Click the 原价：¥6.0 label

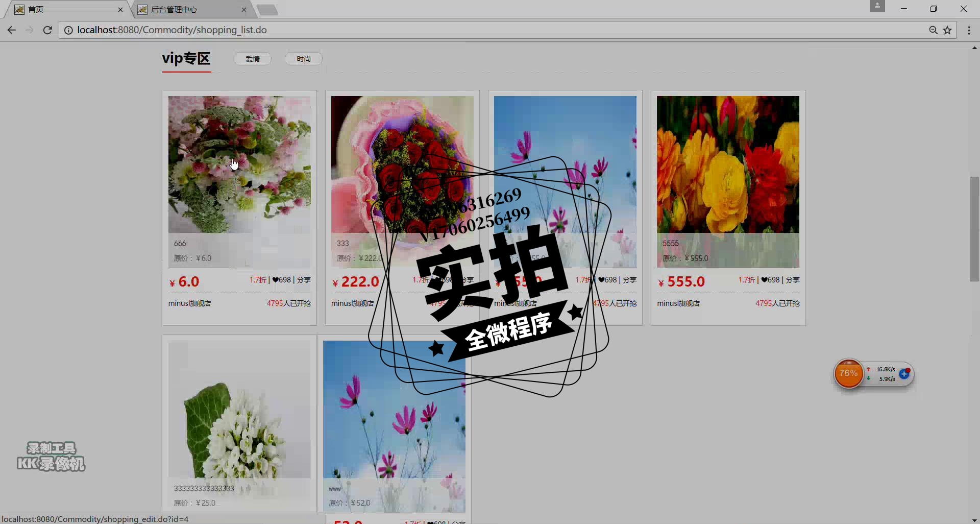pyautogui.click(x=192, y=258)
